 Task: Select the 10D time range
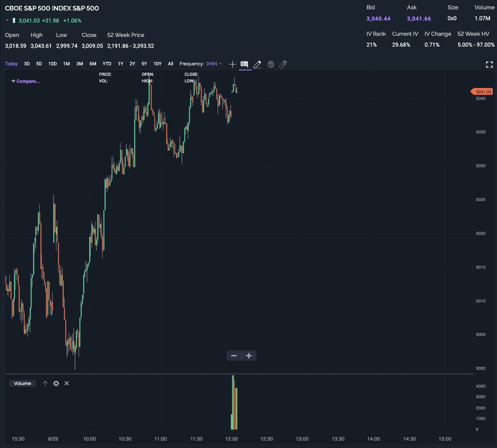coord(52,64)
